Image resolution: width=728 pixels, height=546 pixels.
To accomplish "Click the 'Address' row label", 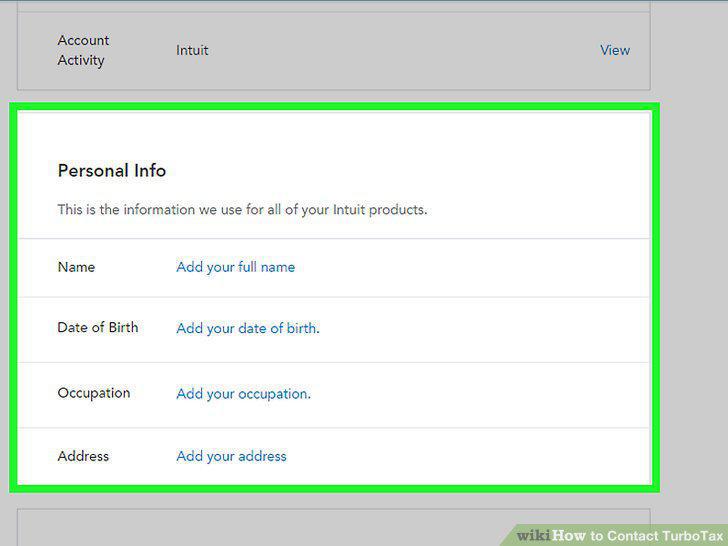I will 83,456.
